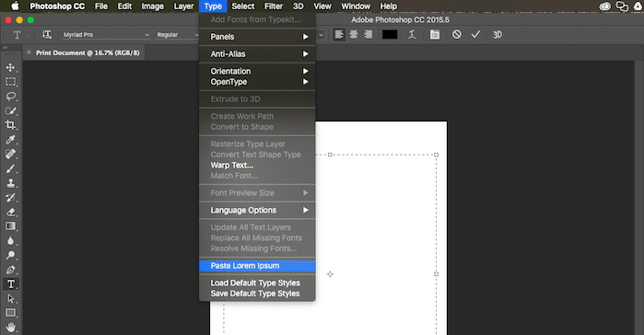
Task: Open the black text color swatch
Action: pos(390,34)
